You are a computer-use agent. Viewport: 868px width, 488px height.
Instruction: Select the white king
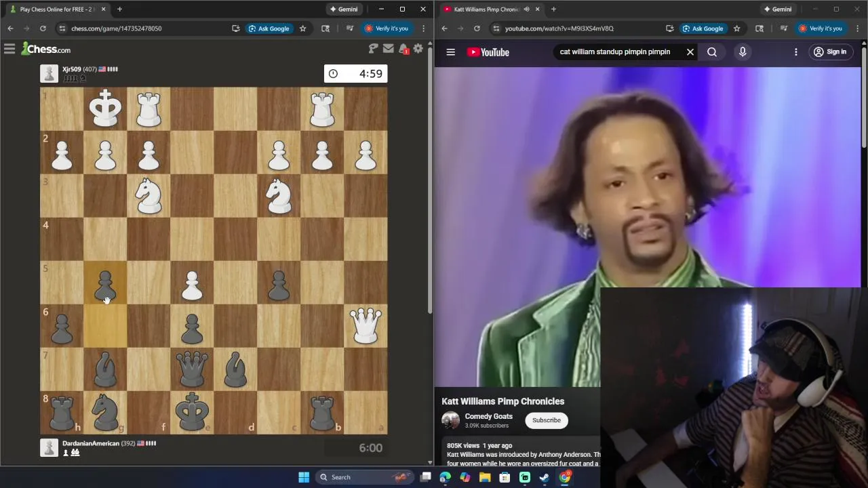click(x=105, y=108)
